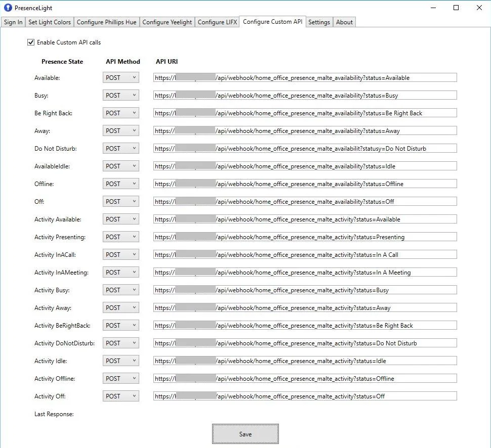Open method dropdown for Activity Available

(x=121, y=219)
